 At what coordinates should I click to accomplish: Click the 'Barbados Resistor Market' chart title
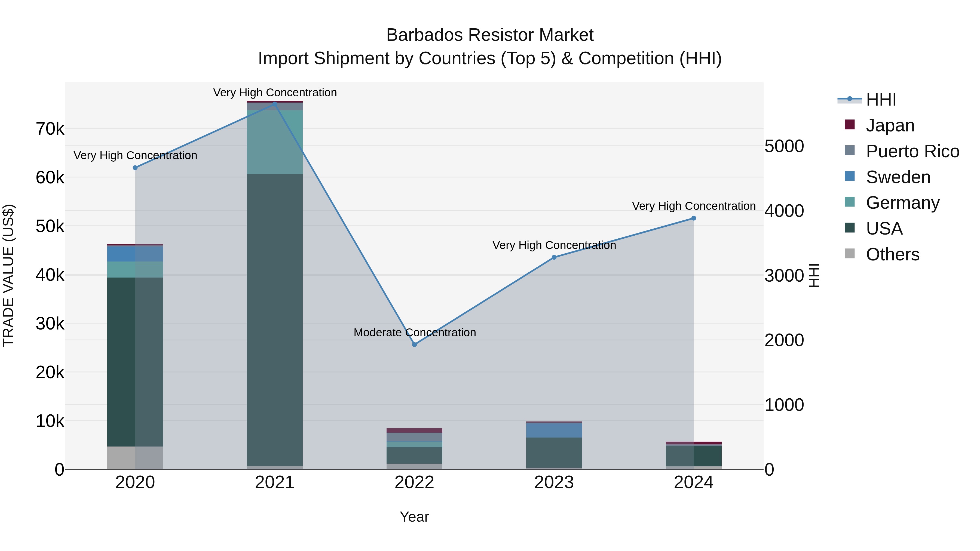tap(490, 35)
